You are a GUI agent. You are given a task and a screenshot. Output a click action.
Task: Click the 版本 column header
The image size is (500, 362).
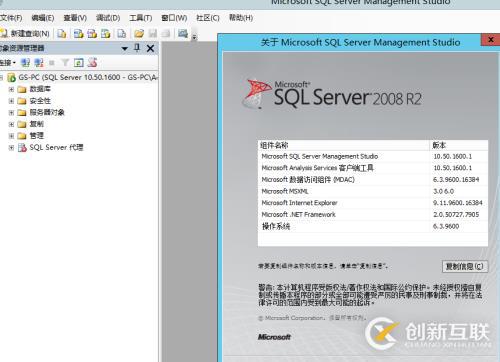click(459, 145)
